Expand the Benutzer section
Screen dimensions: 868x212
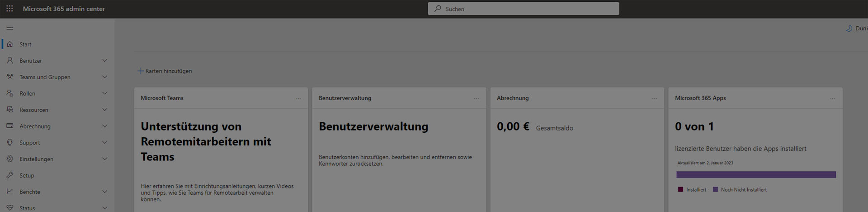pyautogui.click(x=105, y=61)
